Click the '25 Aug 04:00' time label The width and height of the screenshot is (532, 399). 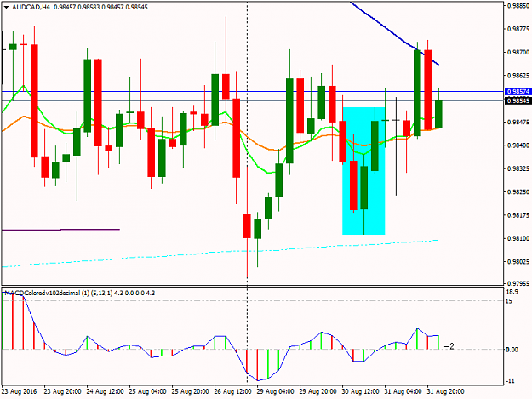click(147, 391)
